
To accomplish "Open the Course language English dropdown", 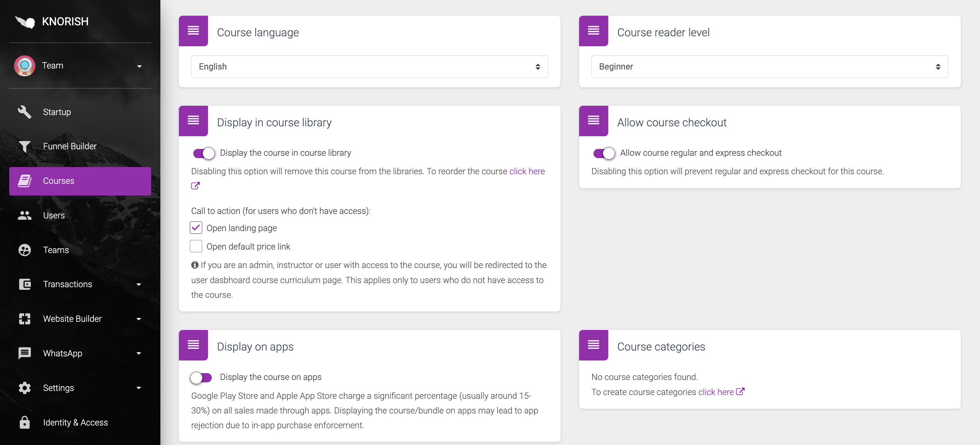I will click(369, 67).
